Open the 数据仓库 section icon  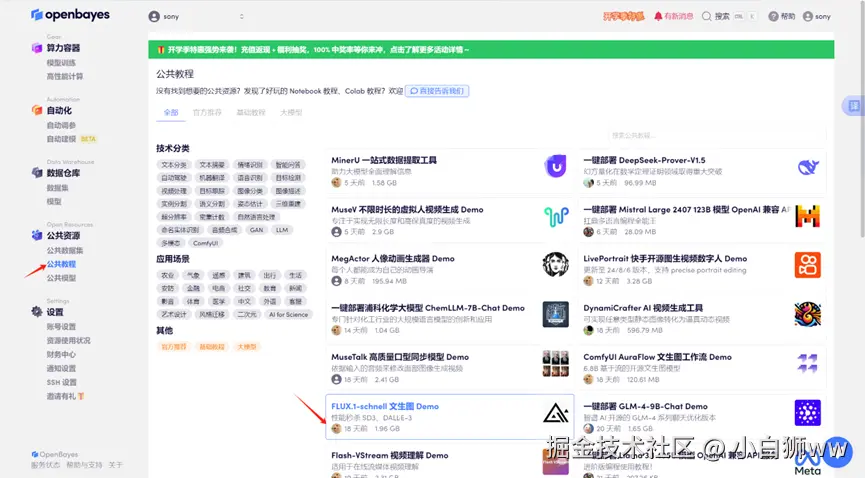[x=37, y=173]
